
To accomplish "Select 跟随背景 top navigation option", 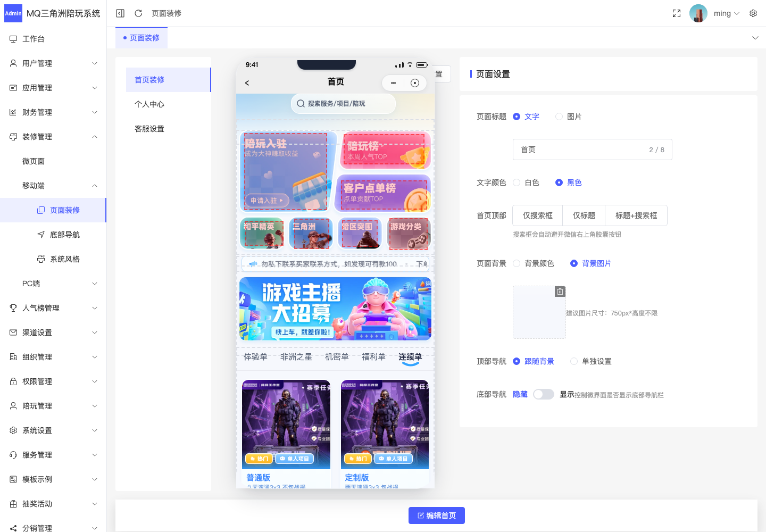I will [x=534, y=361].
